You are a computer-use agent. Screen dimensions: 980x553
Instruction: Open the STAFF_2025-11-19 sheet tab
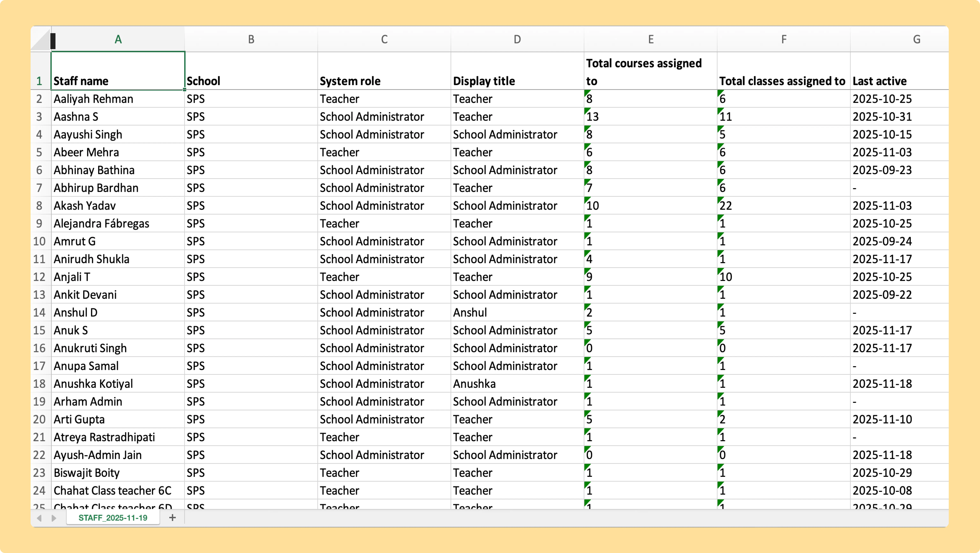tap(113, 518)
